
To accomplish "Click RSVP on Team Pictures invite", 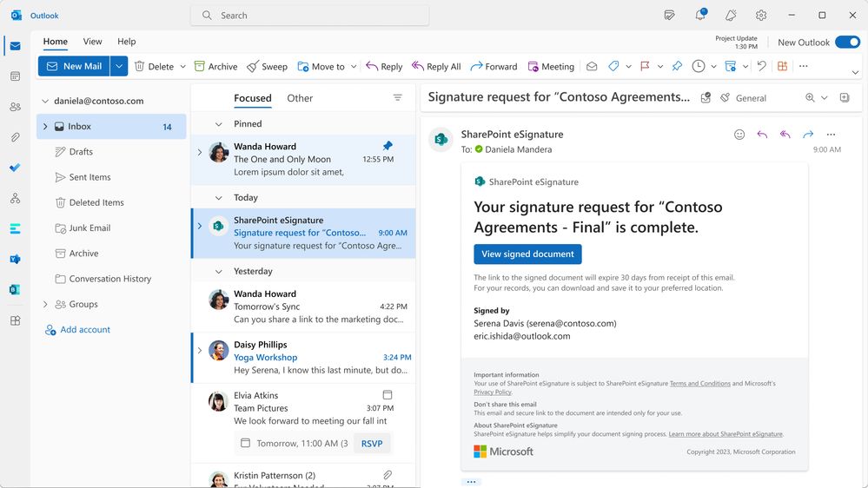I will pos(372,443).
